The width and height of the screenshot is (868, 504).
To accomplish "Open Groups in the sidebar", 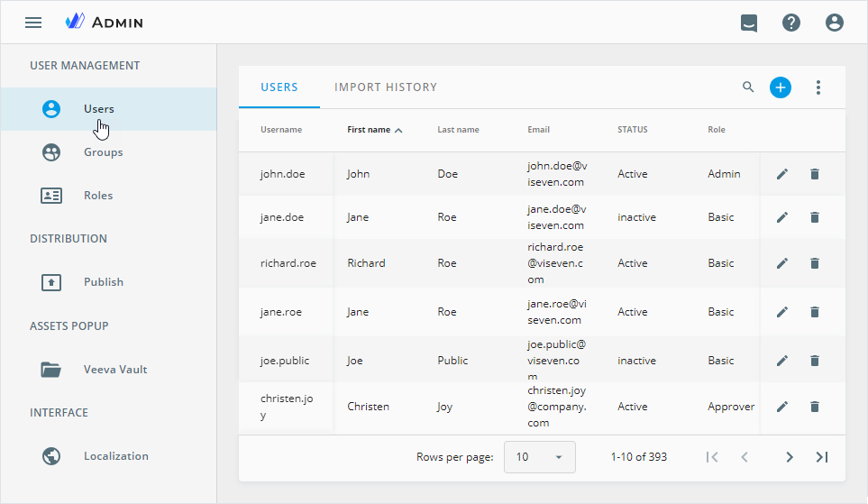I will (x=103, y=152).
